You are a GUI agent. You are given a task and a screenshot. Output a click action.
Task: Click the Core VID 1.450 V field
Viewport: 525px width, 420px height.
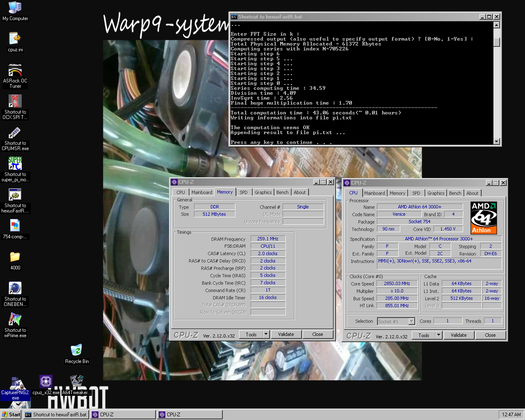point(448,229)
